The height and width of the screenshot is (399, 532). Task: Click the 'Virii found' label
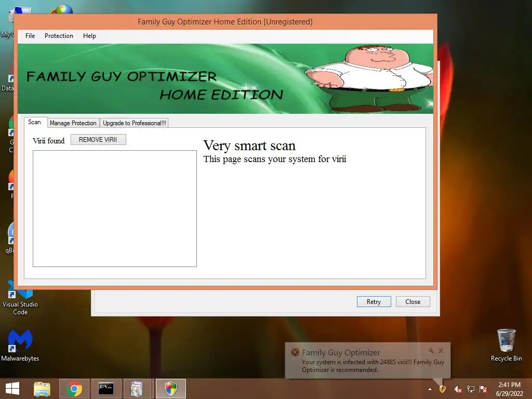[48, 141]
